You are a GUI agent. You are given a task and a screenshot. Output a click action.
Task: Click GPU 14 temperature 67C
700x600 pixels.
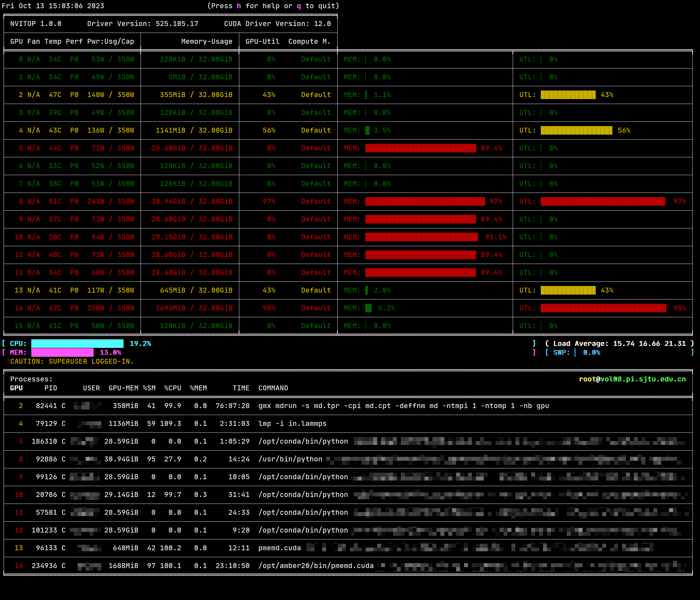click(x=55, y=308)
